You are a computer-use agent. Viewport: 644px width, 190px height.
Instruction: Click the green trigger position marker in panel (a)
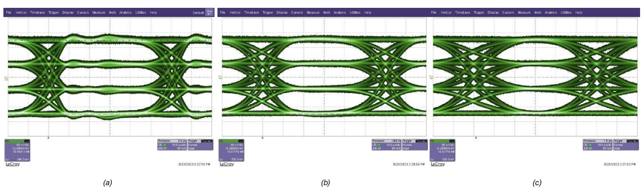click(48, 137)
